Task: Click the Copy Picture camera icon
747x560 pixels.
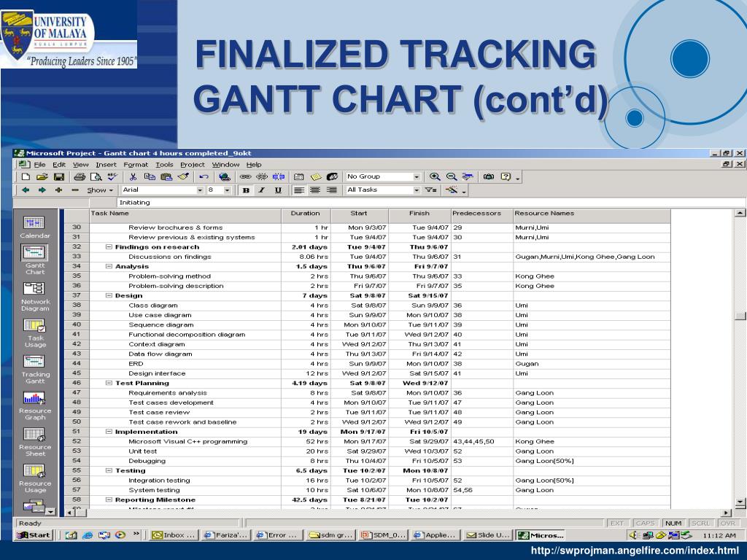Action: [x=488, y=176]
